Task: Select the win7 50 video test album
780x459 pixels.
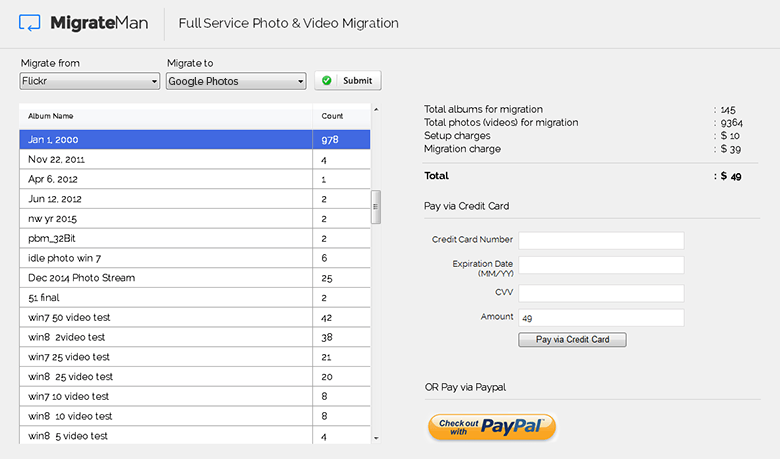Action: (x=195, y=317)
